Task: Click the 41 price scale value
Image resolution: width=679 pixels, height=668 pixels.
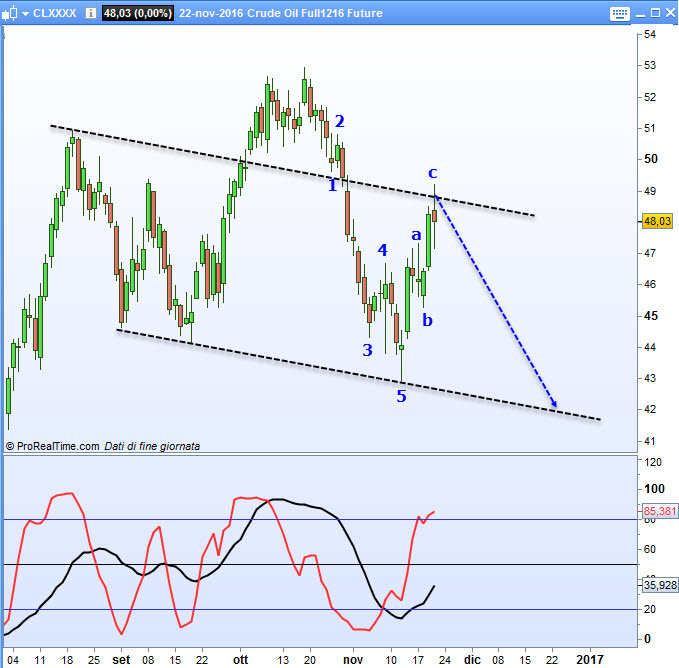Action: coord(650,441)
